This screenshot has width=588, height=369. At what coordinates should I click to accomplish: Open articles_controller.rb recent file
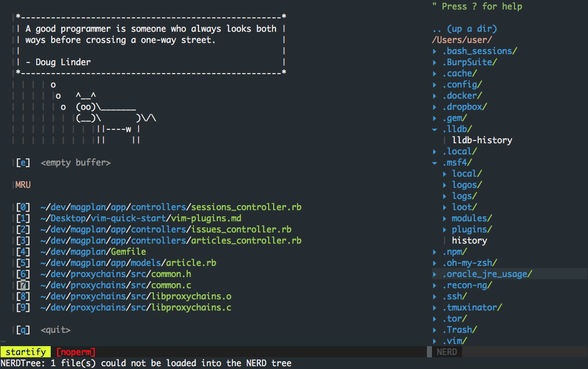pyautogui.click(x=171, y=240)
